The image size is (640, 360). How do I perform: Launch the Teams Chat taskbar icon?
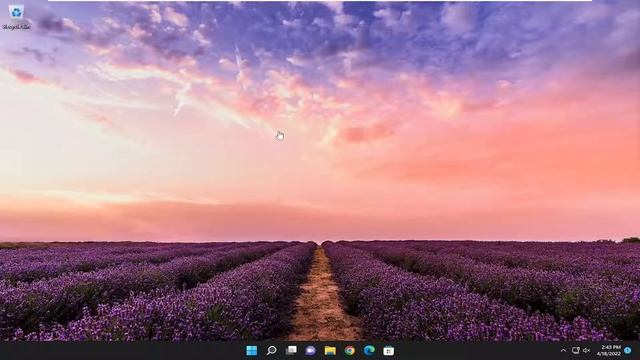click(x=311, y=351)
